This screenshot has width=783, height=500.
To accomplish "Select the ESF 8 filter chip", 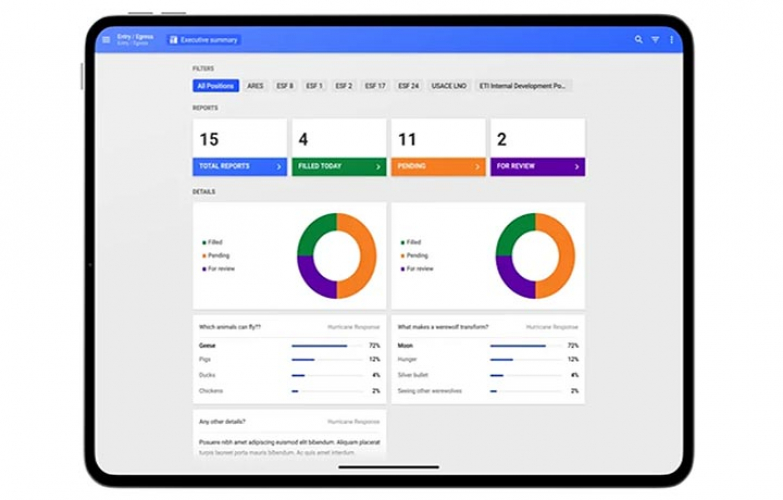I will pos(285,86).
